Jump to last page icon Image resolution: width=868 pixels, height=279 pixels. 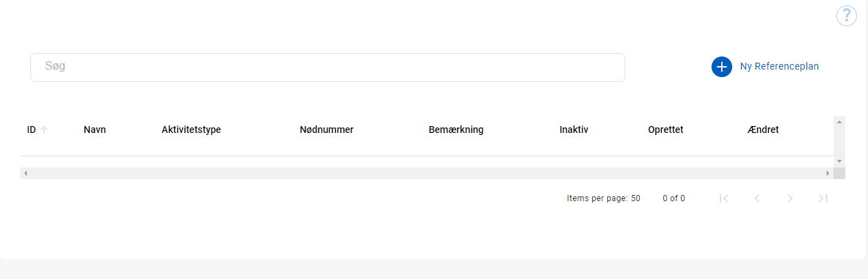pos(822,198)
